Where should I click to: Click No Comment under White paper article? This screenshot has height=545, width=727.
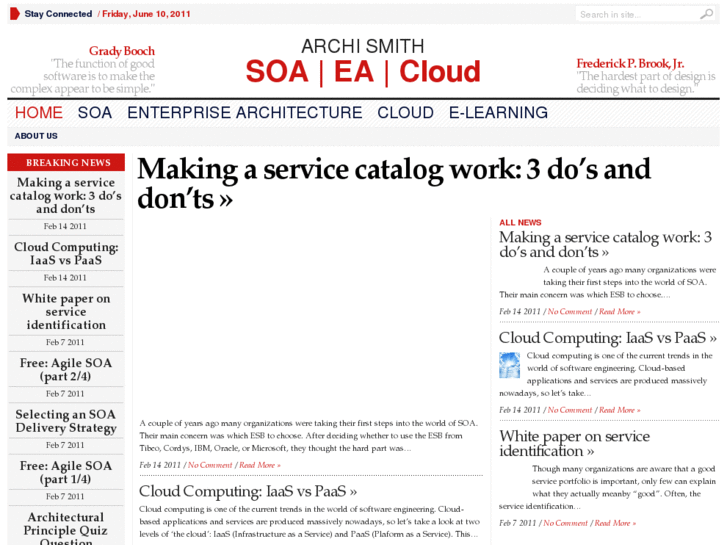(565, 523)
